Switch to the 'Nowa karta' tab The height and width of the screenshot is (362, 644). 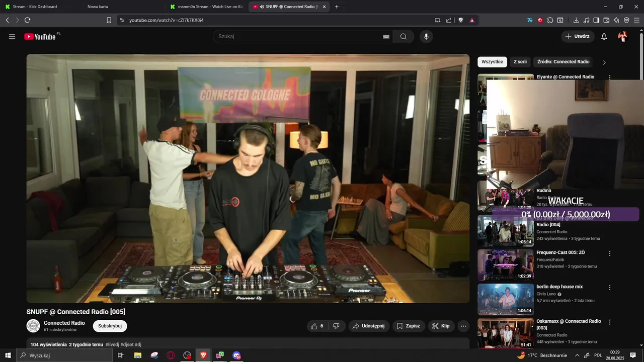coord(123,7)
